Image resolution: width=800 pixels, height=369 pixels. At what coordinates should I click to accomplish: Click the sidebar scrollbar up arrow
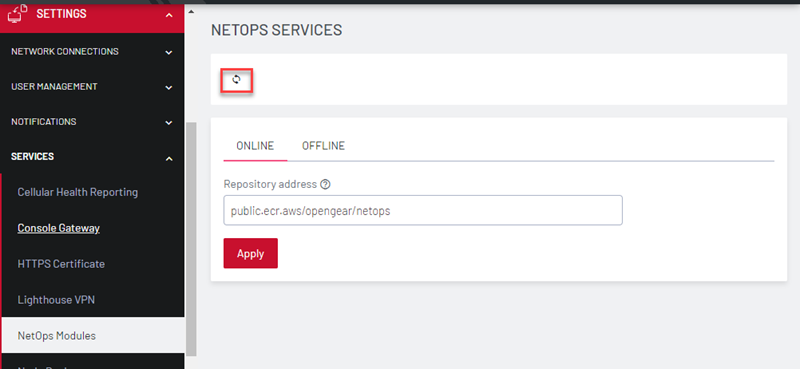coord(191,11)
